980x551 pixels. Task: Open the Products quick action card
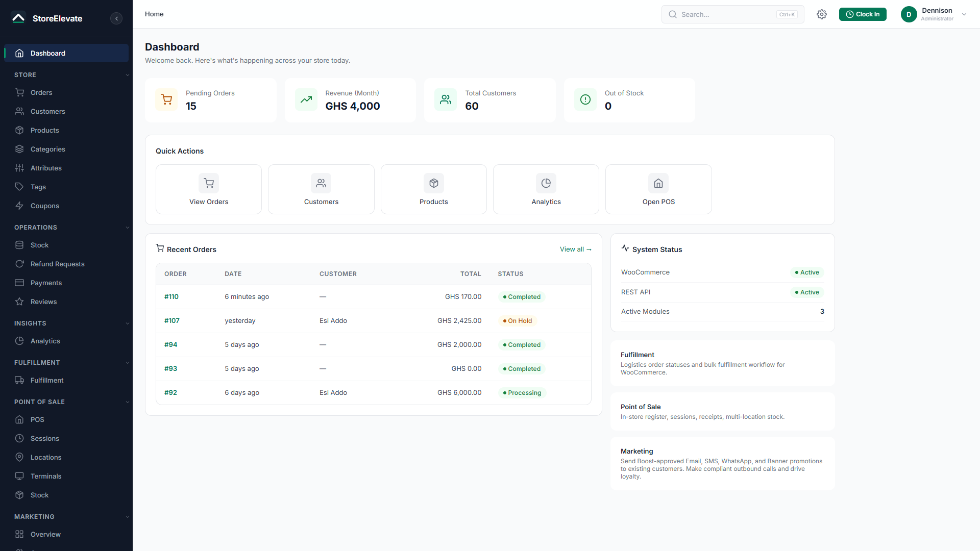[434, 189]
